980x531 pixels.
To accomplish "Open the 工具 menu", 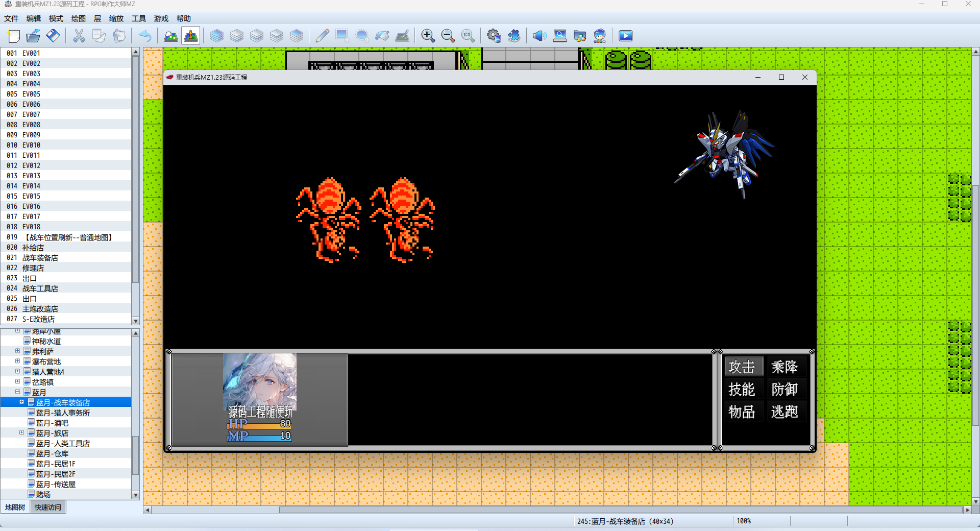I will click(x=139, y=19).
